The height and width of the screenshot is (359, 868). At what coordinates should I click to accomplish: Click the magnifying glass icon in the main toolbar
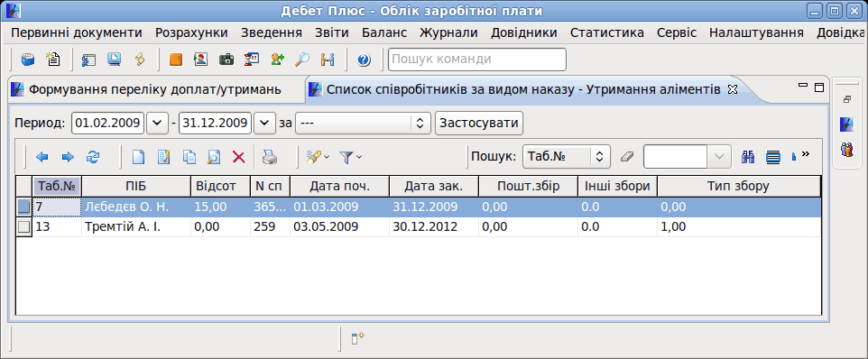click(302, 60)
